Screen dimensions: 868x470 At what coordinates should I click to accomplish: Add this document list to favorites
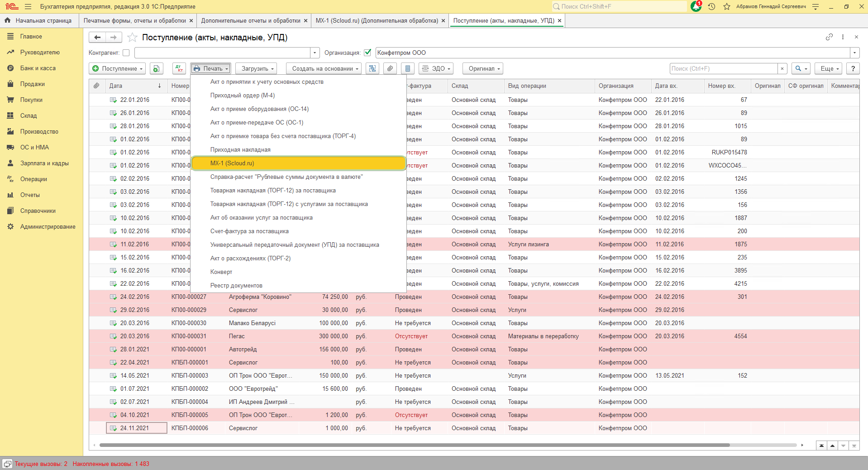[132, 37]
